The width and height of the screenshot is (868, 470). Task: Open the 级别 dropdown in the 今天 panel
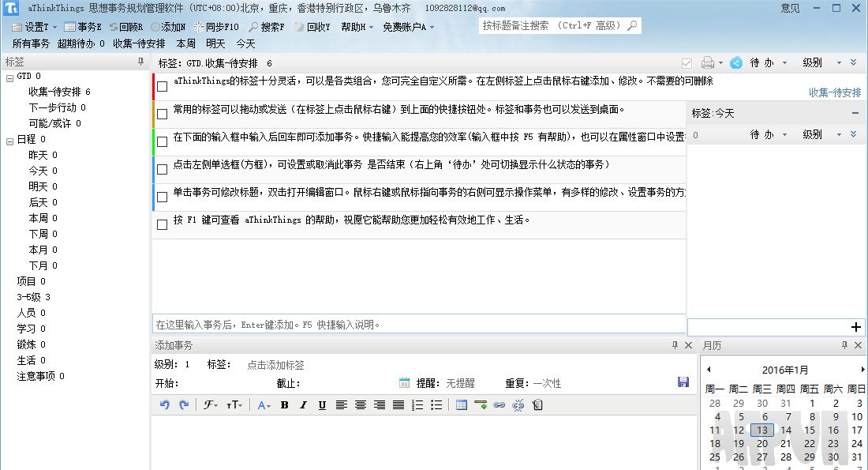coord(822,135)
